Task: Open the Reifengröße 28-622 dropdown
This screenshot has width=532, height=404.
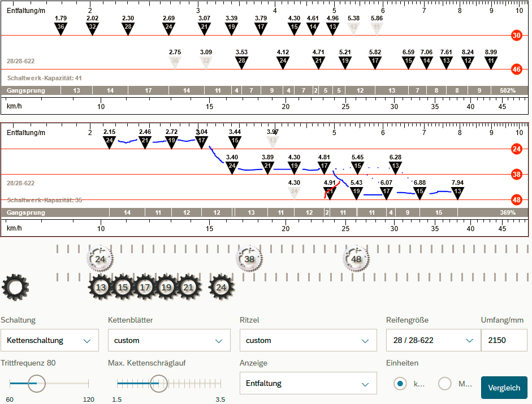Action: [x=430, y=341]
